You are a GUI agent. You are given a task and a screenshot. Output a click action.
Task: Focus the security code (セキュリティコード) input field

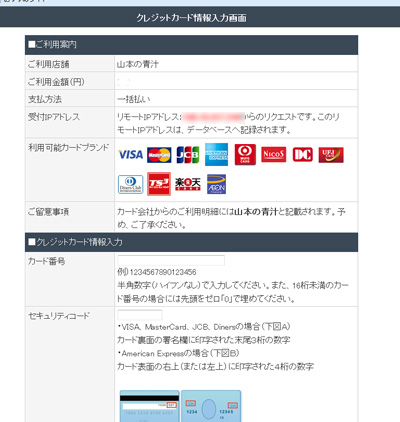pyautogui.click(x=140, y=315)
